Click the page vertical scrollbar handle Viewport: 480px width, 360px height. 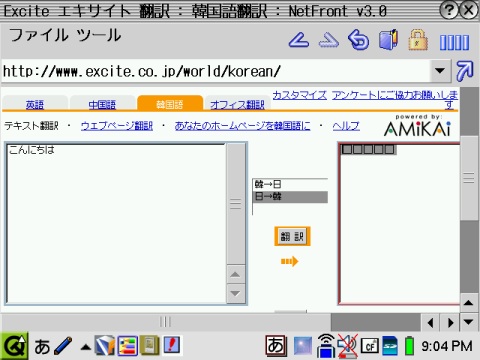tap(469, 178)
